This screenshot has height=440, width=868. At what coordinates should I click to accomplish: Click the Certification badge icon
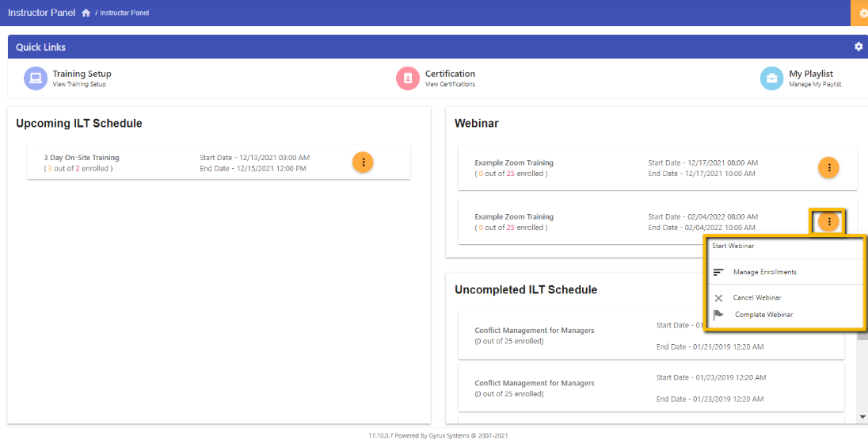(407, 78)
